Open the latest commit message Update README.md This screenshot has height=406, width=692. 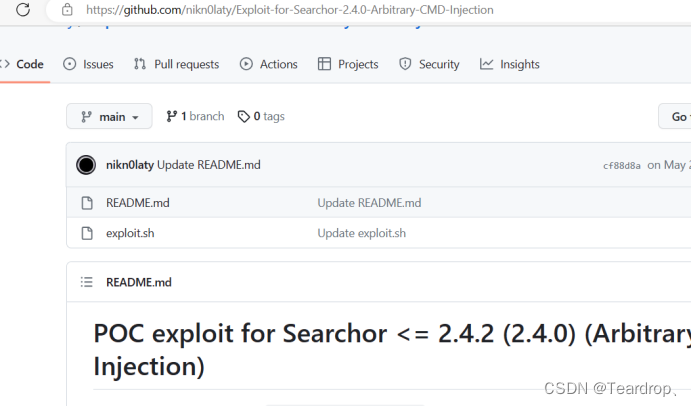pyautogui.click(x=209, y=165)
